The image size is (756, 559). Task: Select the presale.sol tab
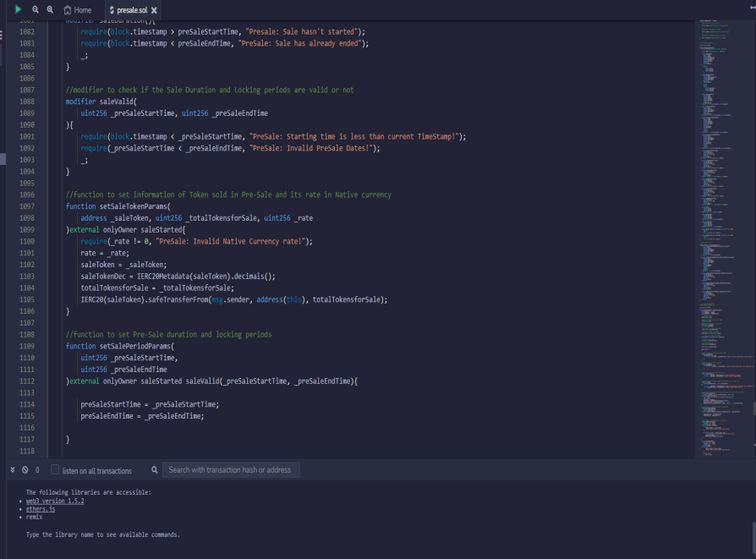pyautogui.click(x=132, y=10)
